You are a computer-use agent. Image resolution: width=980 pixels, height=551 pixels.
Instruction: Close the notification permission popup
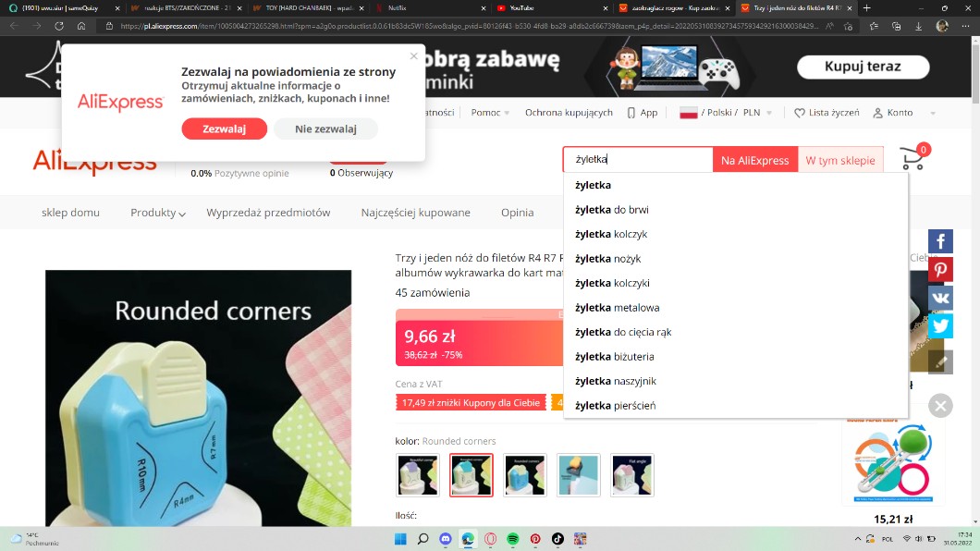pyautogui.click(x=413, y=56)
